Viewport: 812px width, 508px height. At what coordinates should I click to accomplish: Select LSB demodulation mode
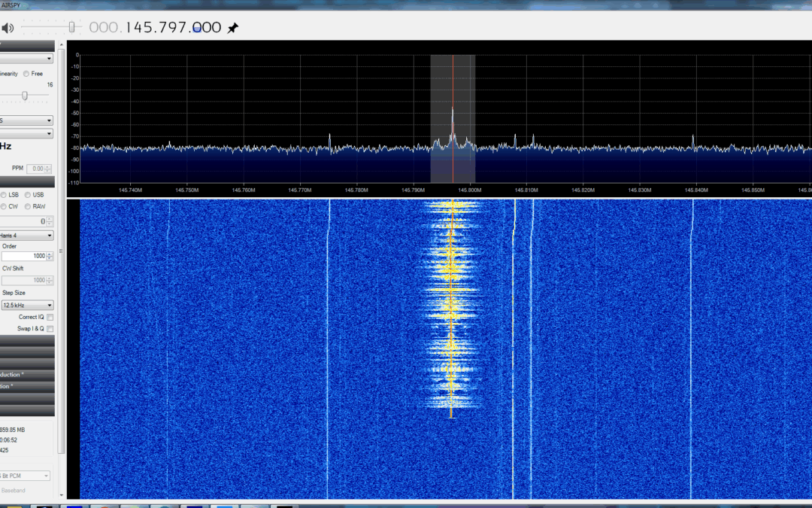click(4, 195)
